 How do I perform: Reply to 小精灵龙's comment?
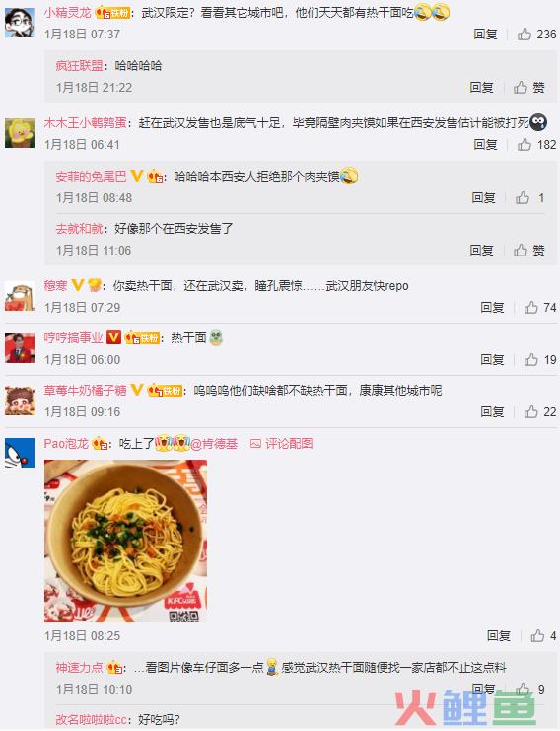(x=485, y=34)
